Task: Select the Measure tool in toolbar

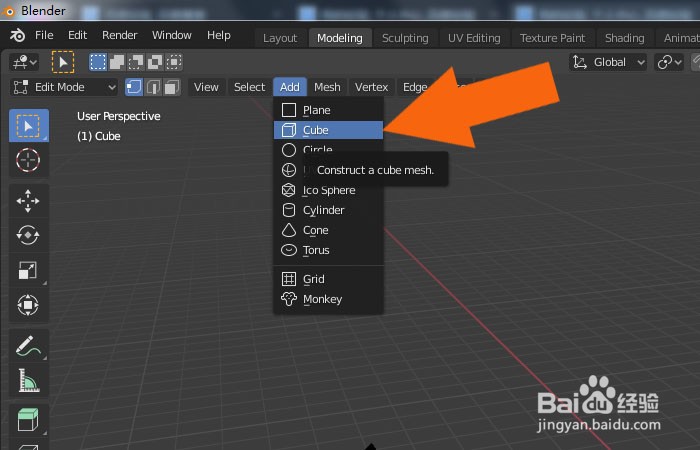Action: (29, 380)
